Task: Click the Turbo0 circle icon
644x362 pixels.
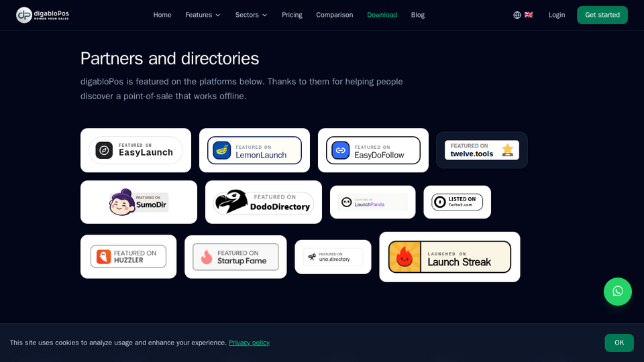Action: [440, 202]
